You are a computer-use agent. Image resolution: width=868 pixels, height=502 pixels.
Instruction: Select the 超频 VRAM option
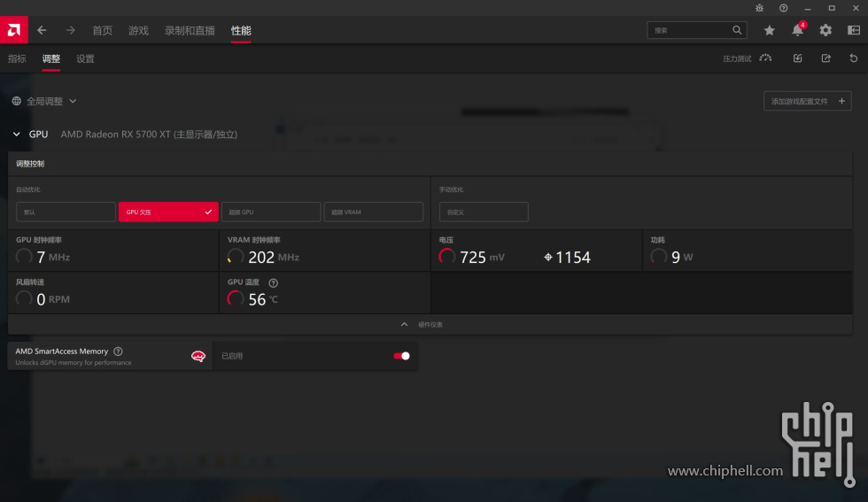coord(374,212)
